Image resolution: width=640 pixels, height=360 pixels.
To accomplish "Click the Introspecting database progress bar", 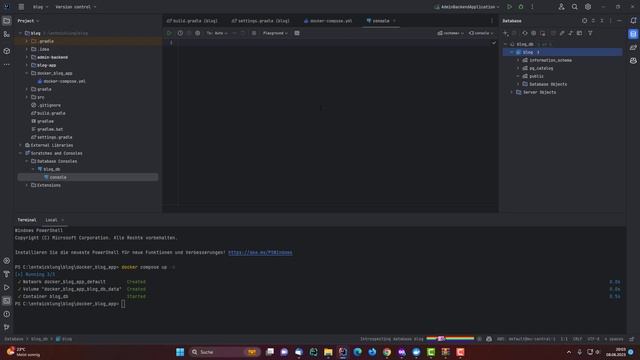I will [x=450, y=339].
